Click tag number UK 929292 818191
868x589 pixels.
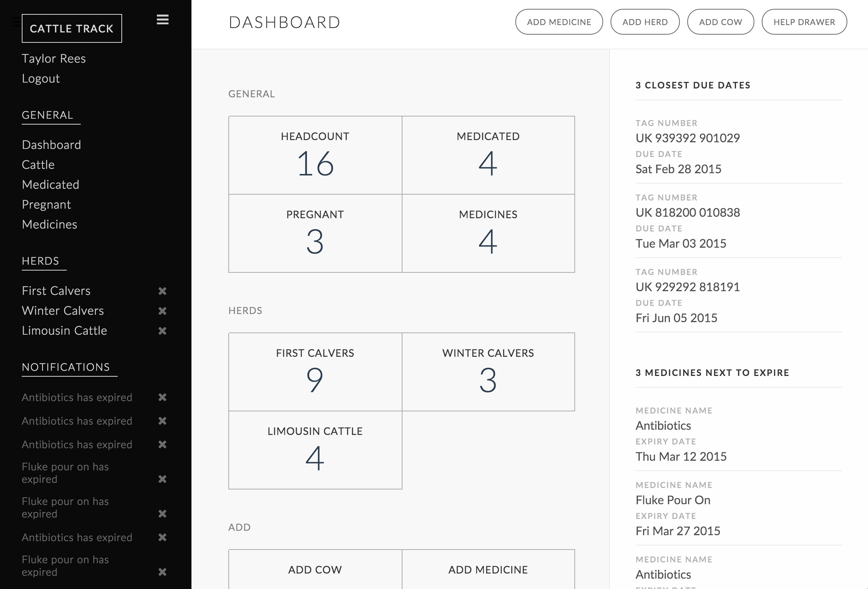pyautogui.click(x=688, y=287)
